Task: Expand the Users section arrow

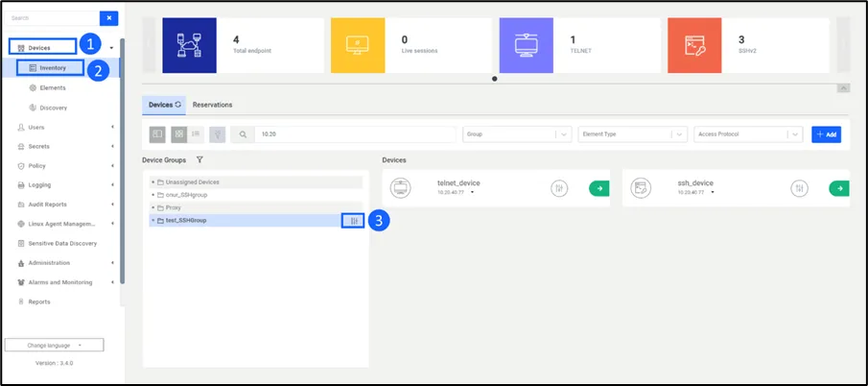Action: (x=112, y=128)
